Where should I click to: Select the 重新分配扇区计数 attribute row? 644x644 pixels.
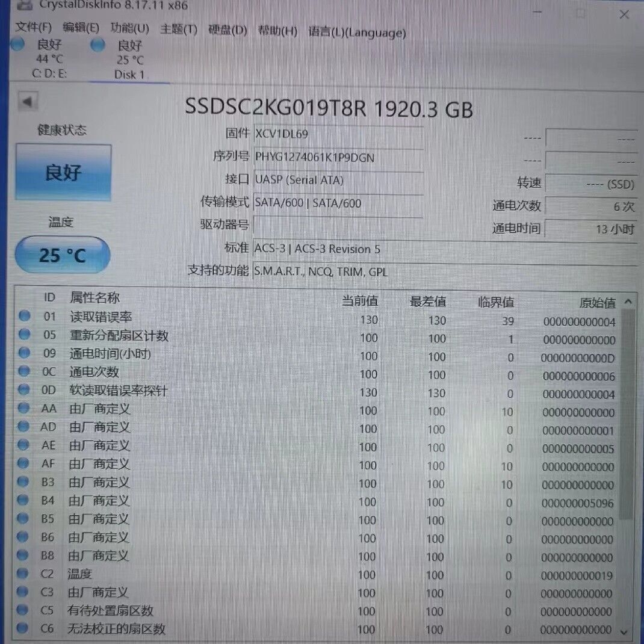(x=318, y=336)
